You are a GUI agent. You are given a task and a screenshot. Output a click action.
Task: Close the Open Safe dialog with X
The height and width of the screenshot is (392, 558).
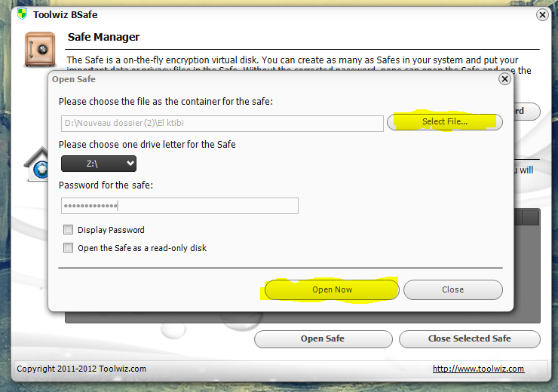pos(504,79)
